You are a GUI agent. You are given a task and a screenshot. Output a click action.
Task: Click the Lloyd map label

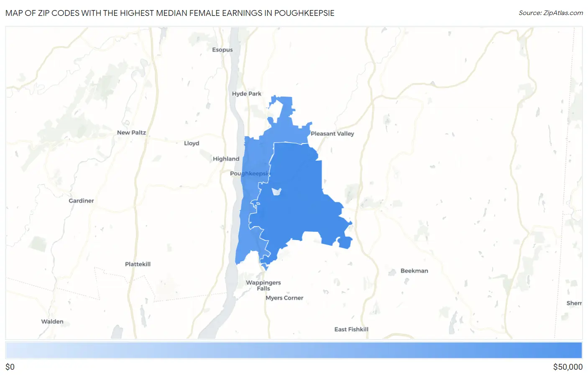coord(192,143)
